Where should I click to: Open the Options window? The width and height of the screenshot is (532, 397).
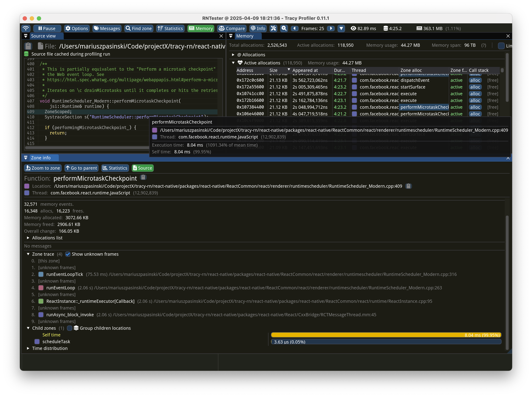(x=77, y=28)
